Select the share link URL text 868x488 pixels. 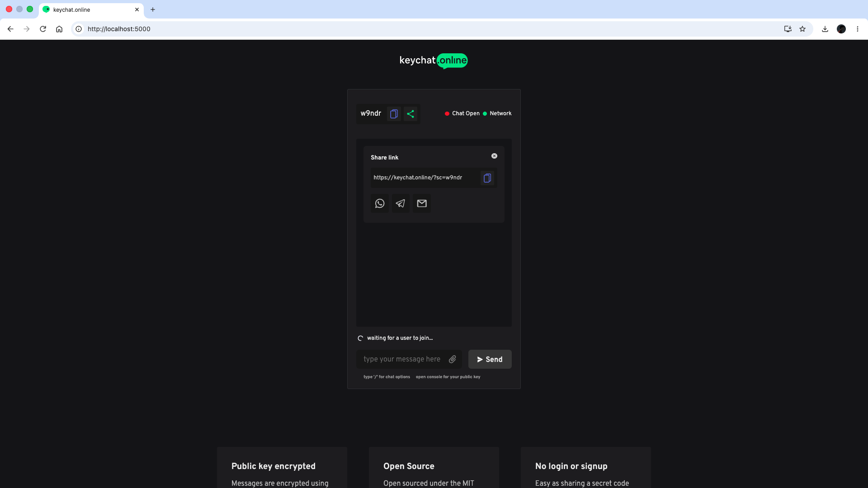coord(418,178)
